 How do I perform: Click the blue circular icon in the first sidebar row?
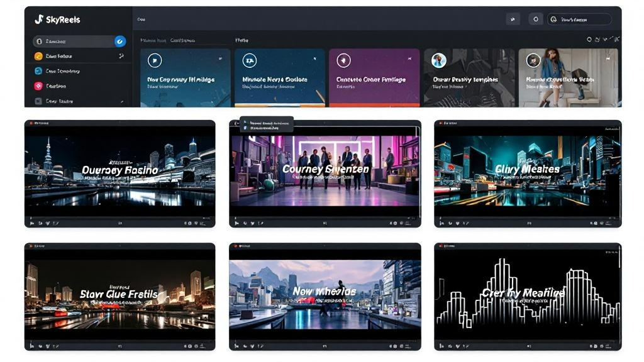120,41
